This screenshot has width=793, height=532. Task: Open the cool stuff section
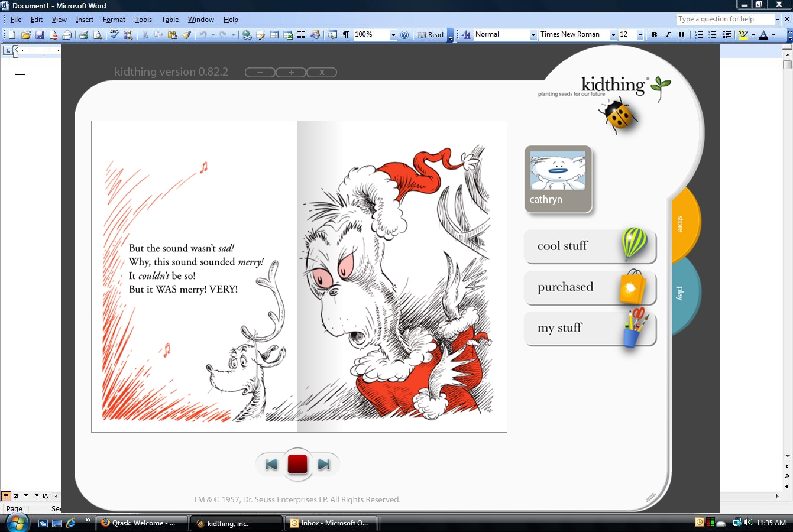click(590, 246)
